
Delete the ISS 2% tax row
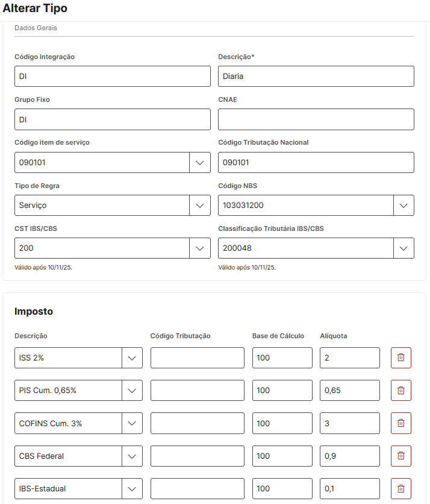(x=400, y=358)
